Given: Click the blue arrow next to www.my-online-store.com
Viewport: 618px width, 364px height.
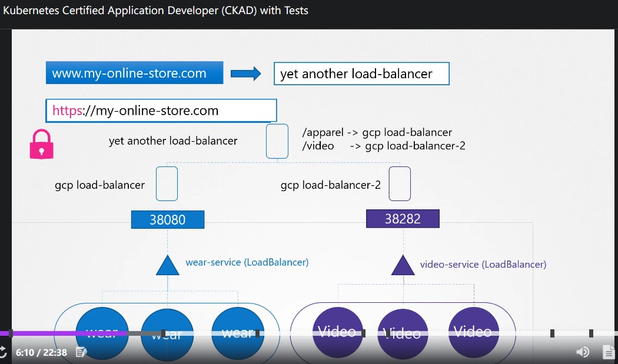Looking at the screenshot, I should point(245,74).
